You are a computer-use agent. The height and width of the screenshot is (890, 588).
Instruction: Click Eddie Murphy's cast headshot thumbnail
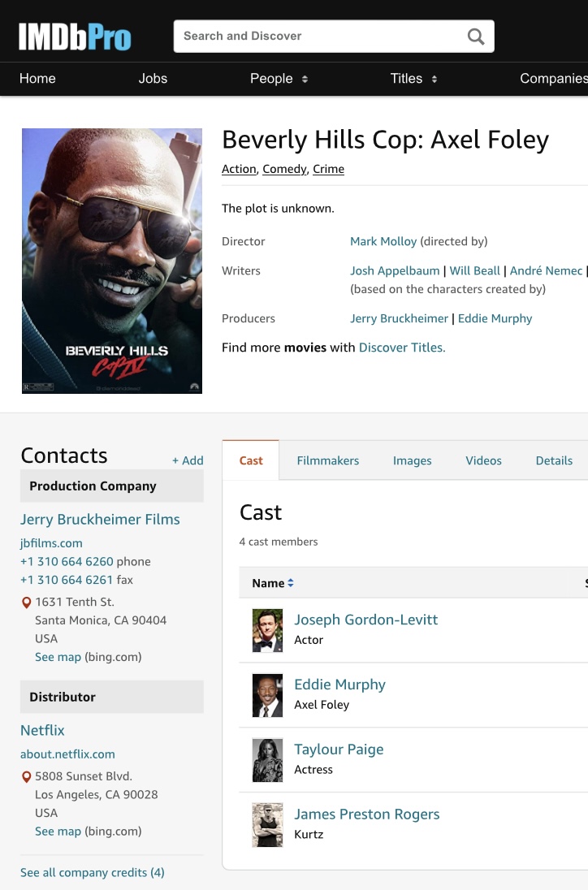[x=267, y=695]
